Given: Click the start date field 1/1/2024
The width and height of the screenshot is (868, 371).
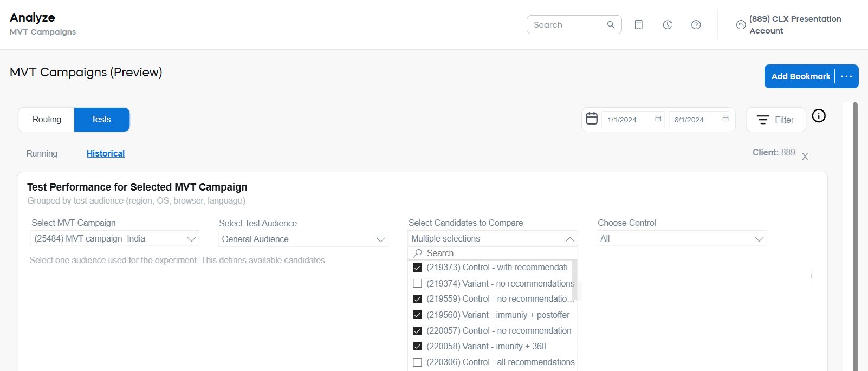Looking at the screenshot, I should [633, 120].
